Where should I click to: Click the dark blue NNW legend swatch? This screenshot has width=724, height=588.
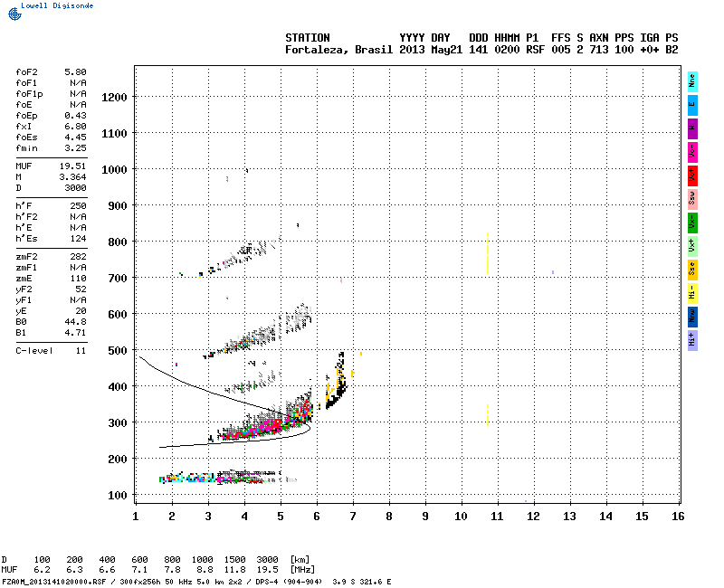(x=692, y=316)
